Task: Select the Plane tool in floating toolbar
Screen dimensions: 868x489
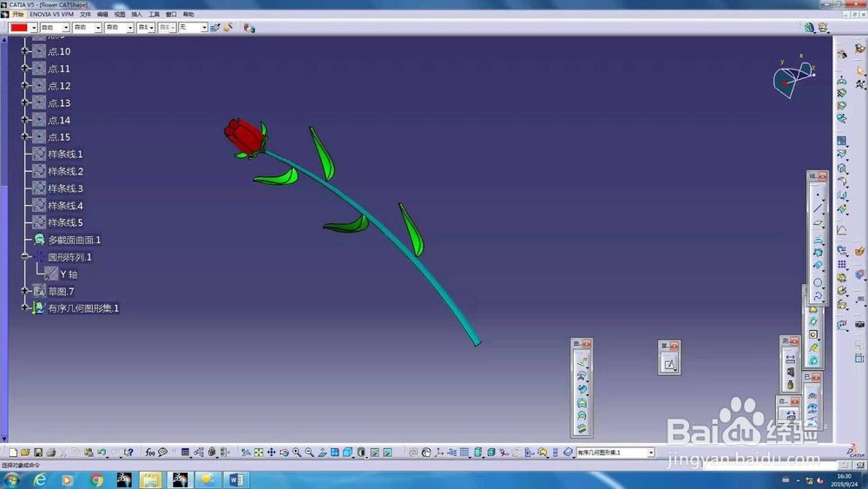Action: (x=818, y=222)
